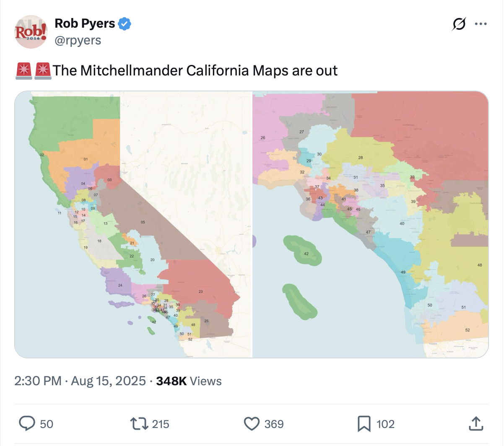Click the 2:30 PM Aug 15, 2025 timestamp
Screen dimensions: 504x446
[x=80, y=381]
